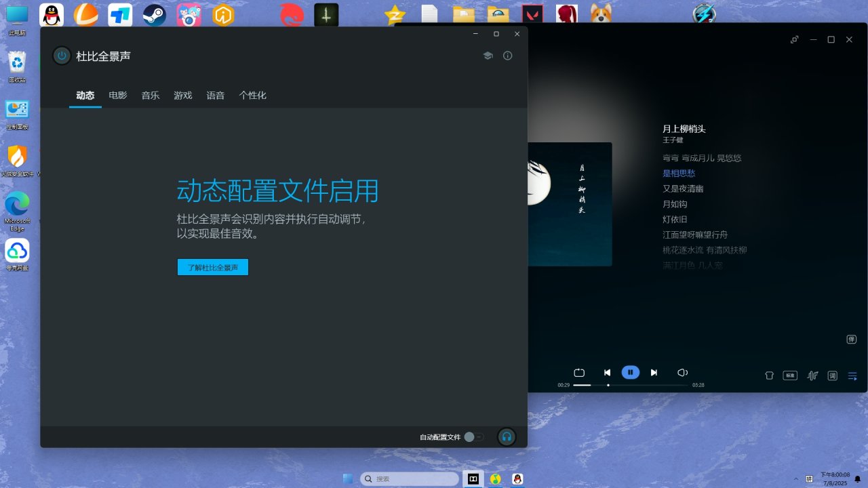Screen dimensions: 868x488
Task: Select the round lightning-bolt desktop icon
Action: click(x=705, y=14)
